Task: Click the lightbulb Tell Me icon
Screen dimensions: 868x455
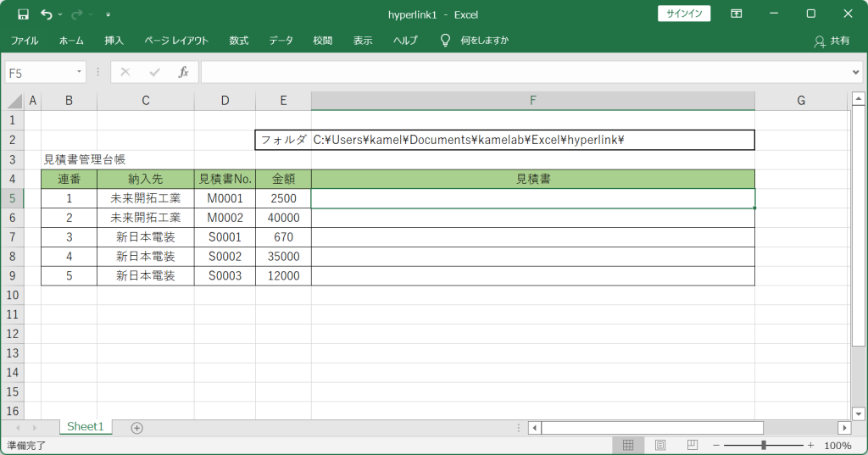Action: tap(445, 41)
